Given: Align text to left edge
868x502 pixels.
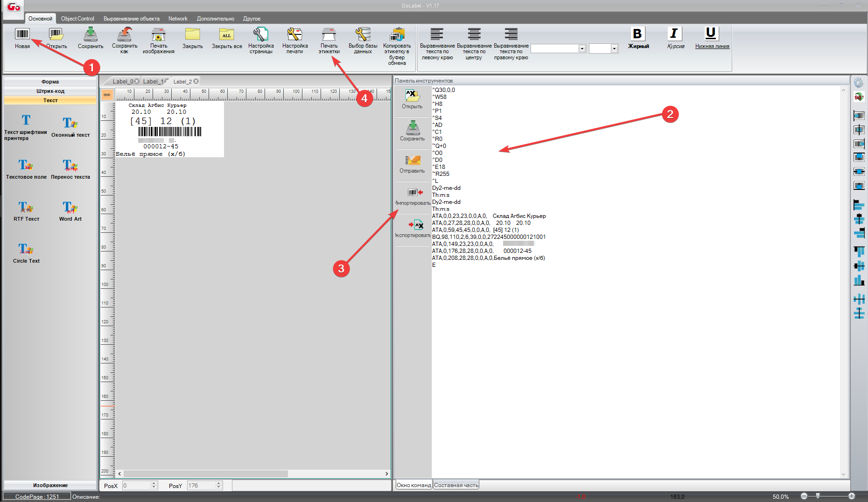Looking at the screenshot, I should tap(437, 34).
